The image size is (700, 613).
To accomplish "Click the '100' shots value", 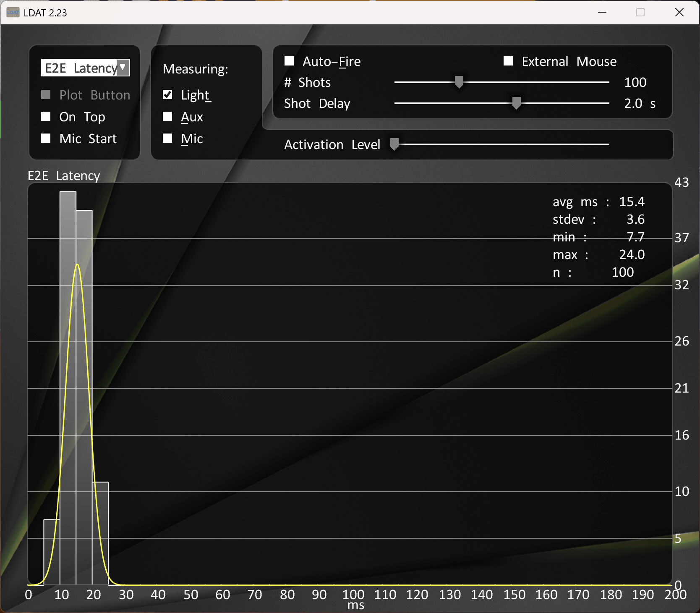I will click(x=635, y=82).
